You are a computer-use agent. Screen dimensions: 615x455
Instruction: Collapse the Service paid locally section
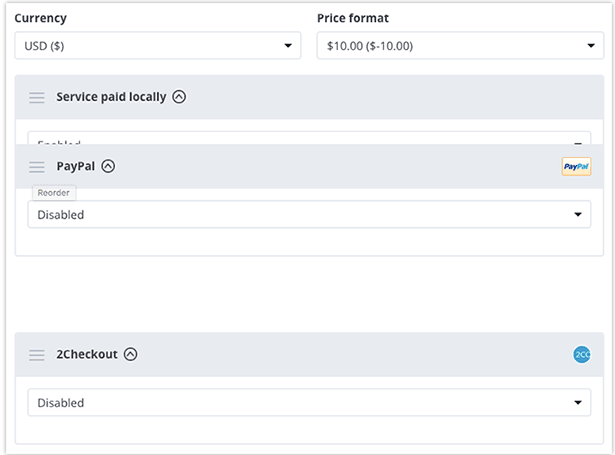(179, 96)
